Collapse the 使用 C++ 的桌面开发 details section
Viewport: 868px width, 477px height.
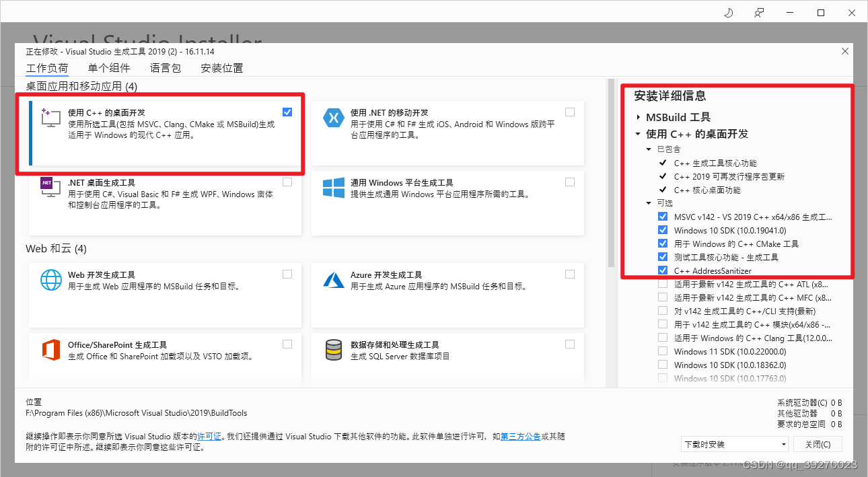coord(638,134)
